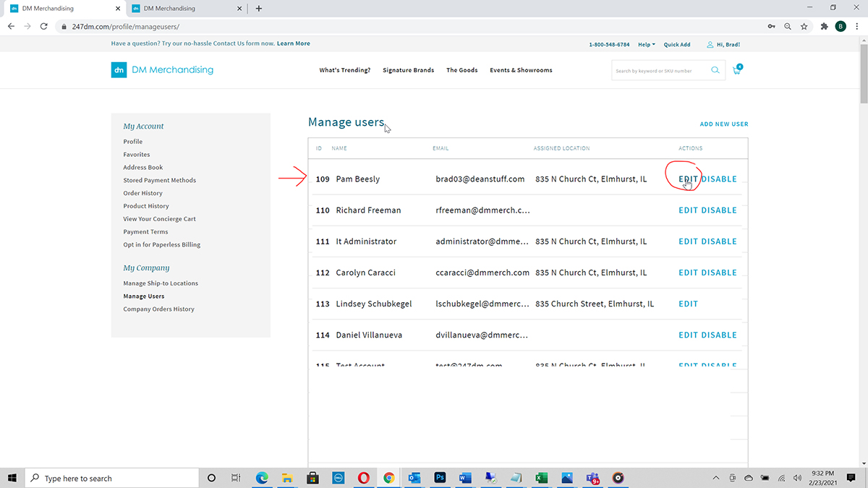
Task: Launch Opera from the taskbar
Action: click(x=363, y=478)
